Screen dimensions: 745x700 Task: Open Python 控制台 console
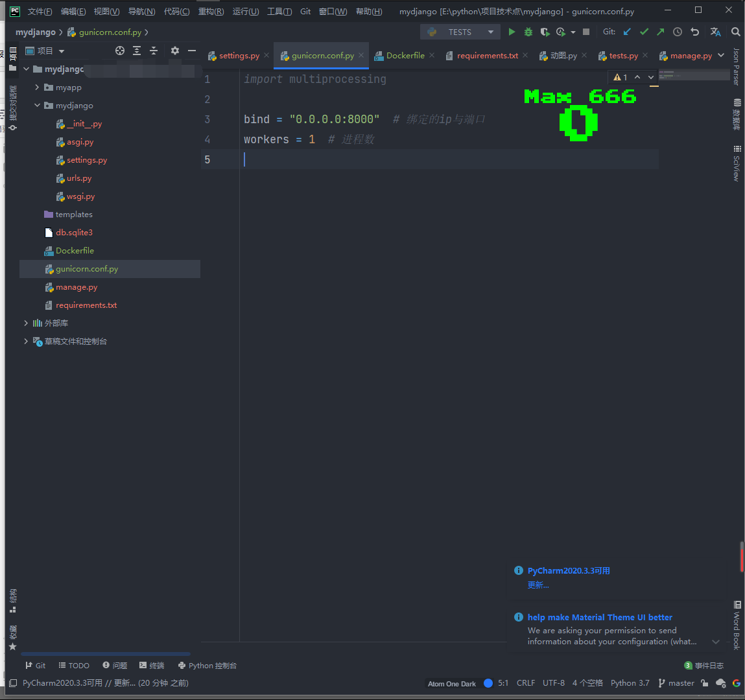pos(207,666)
